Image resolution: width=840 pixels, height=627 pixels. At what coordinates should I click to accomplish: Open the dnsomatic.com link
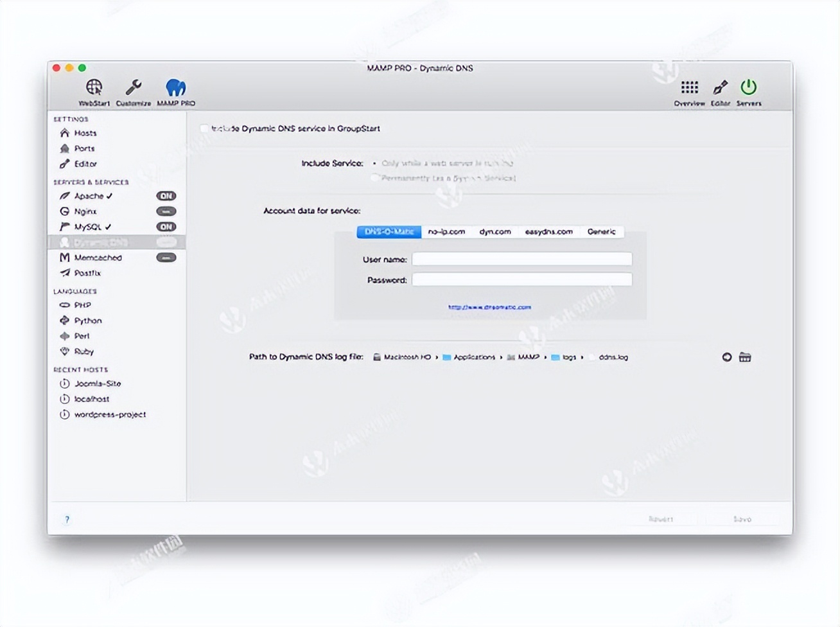[490, 307]
